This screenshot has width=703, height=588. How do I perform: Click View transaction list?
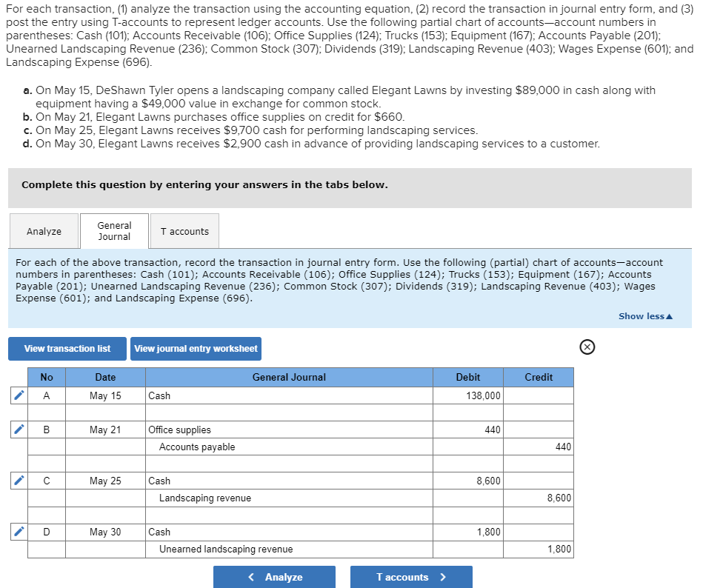coord(67,348)
